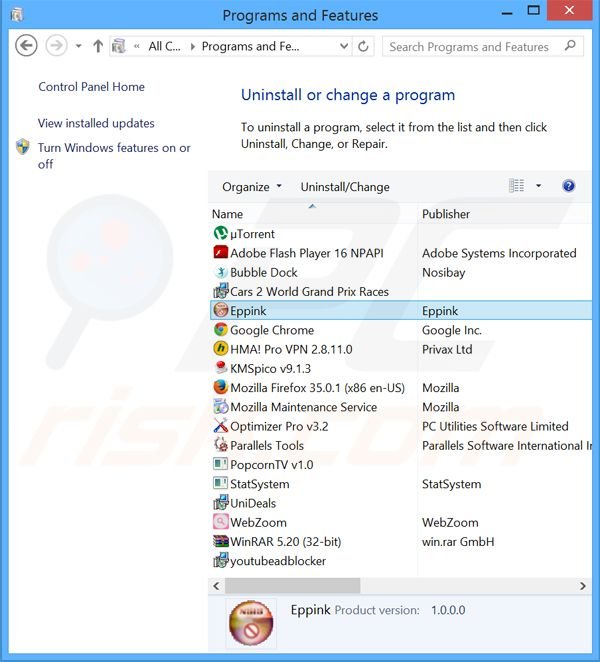600x662 pixels.
Task: Select the WinRAR 5.20 (32-bit) entry
Action: coord(285,542)
